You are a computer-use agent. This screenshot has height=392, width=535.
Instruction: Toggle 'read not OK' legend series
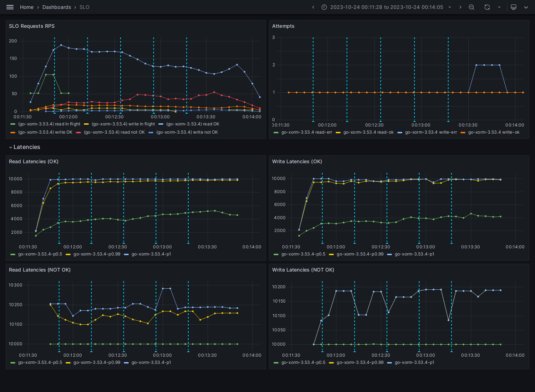pyautogui.click(x=114, y=132)
